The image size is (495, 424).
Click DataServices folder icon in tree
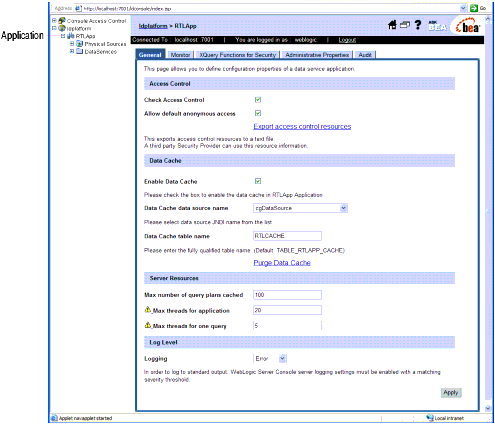point(79,51)
